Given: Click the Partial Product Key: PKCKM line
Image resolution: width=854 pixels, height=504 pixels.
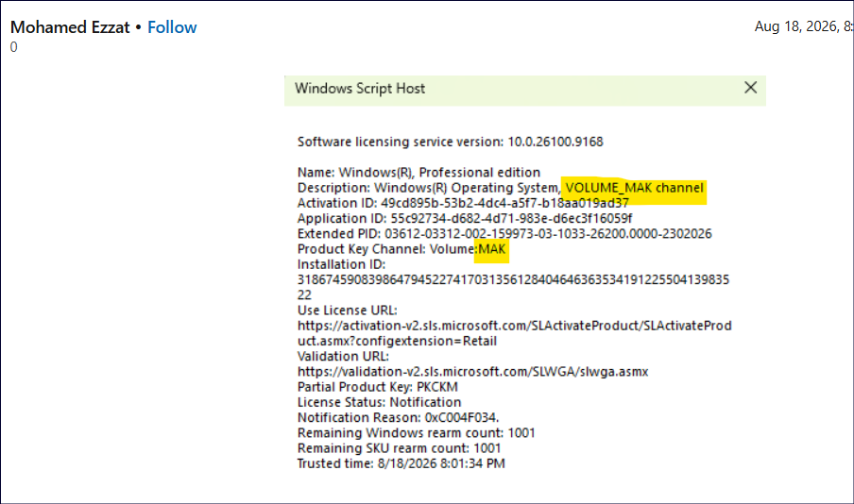Looking at the screenshot, I should 378,387.
